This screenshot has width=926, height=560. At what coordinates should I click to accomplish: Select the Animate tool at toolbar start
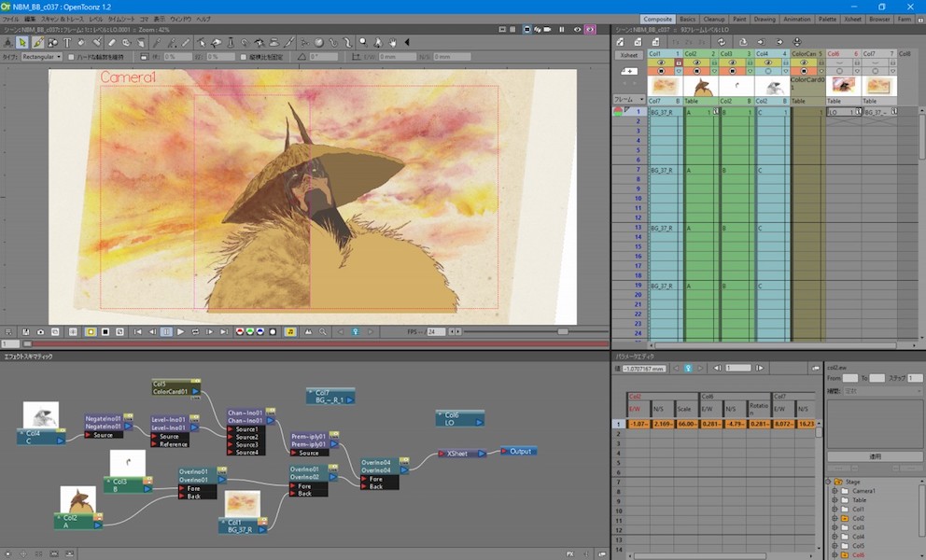coord(6,41)
